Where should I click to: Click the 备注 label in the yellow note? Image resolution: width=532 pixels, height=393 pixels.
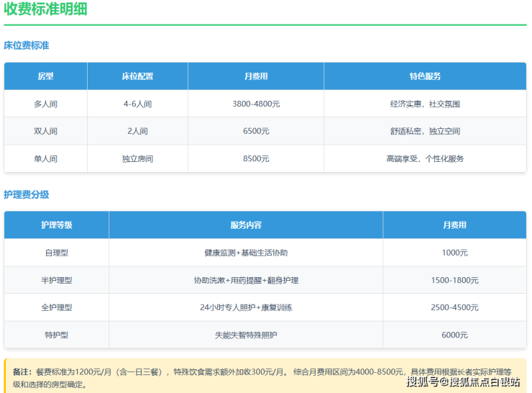pos(20,371)
